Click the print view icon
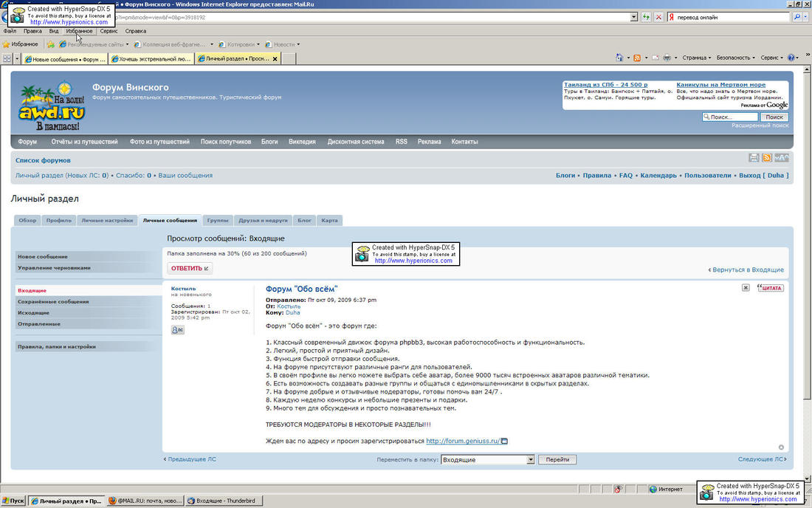 pyautogui.click(x=754, y=158)
